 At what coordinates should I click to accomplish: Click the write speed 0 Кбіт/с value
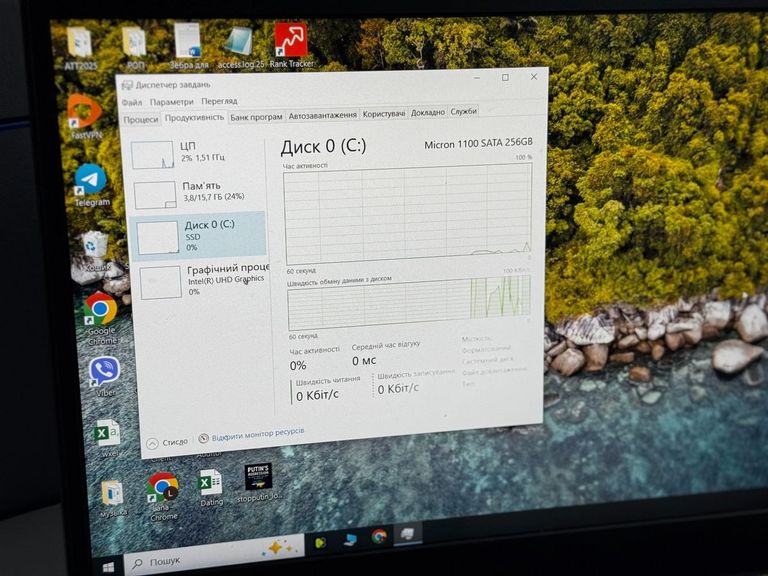pyautogui.click(x=398, y=389)
